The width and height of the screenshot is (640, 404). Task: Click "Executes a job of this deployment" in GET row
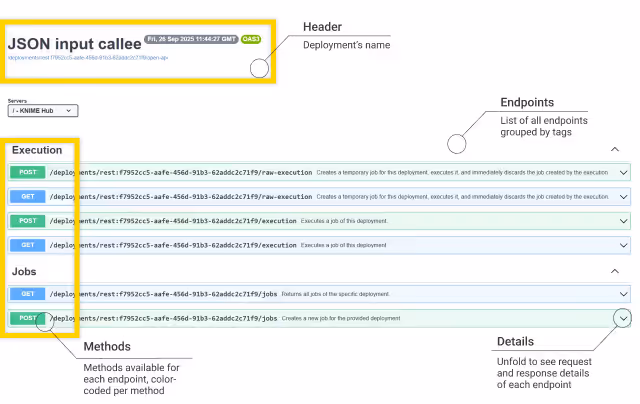344,245
